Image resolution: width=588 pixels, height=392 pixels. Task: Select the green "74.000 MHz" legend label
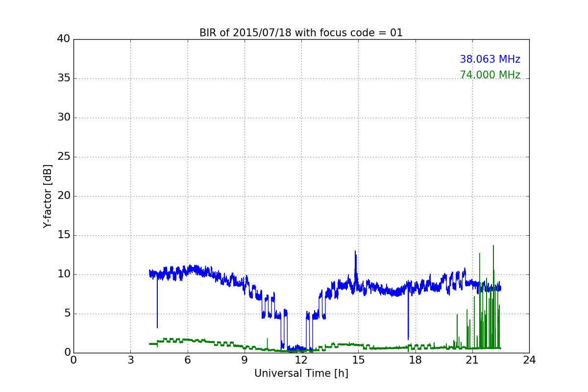(x=490, y=75)
